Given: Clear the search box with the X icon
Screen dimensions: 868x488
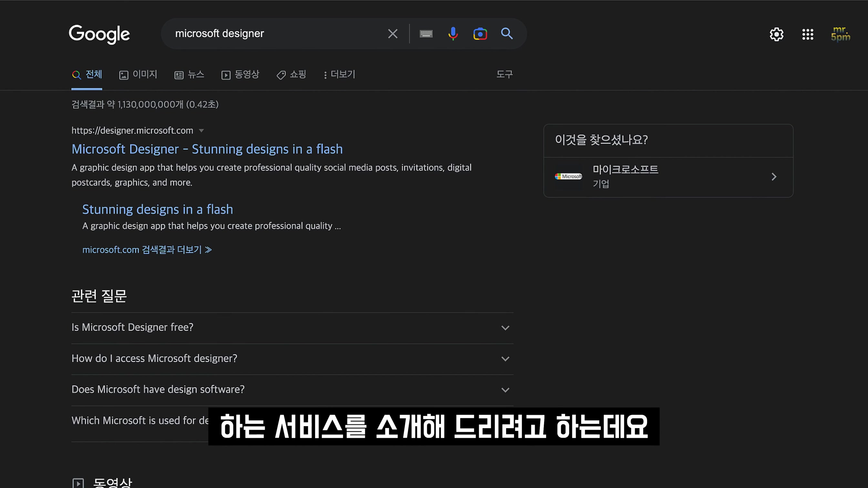Looking at the screenshot, I should 393,34.
